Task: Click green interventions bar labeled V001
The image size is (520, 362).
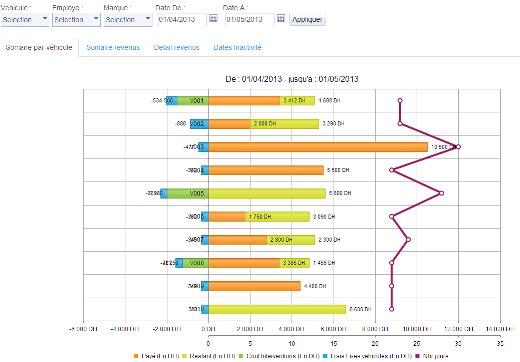Action: point(193,100)
